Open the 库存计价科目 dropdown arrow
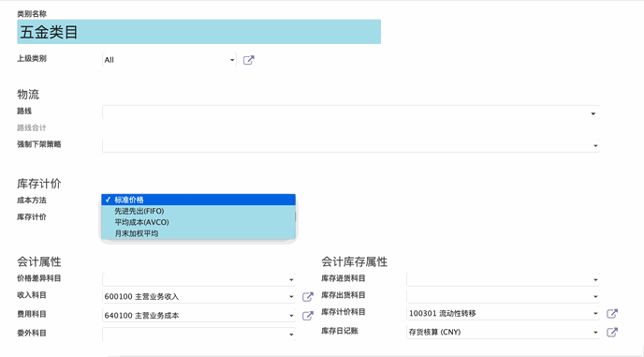 (595, 313)
